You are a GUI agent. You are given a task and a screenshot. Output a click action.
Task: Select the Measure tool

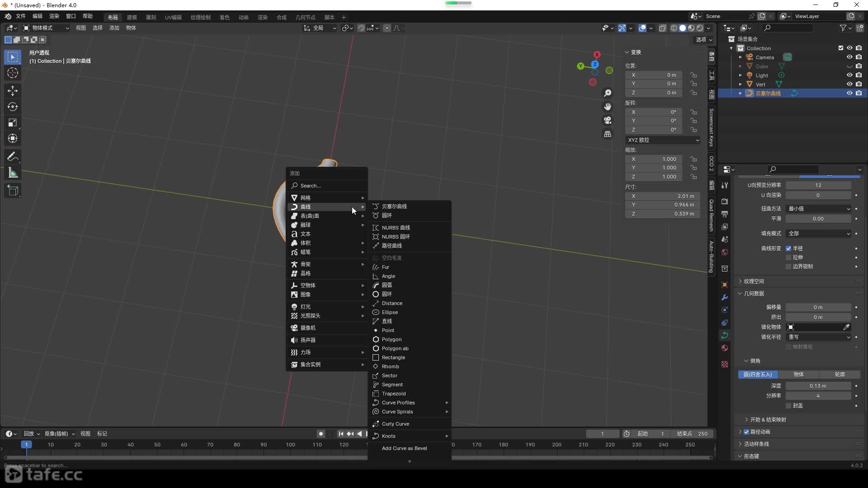(x=13, y=173)
